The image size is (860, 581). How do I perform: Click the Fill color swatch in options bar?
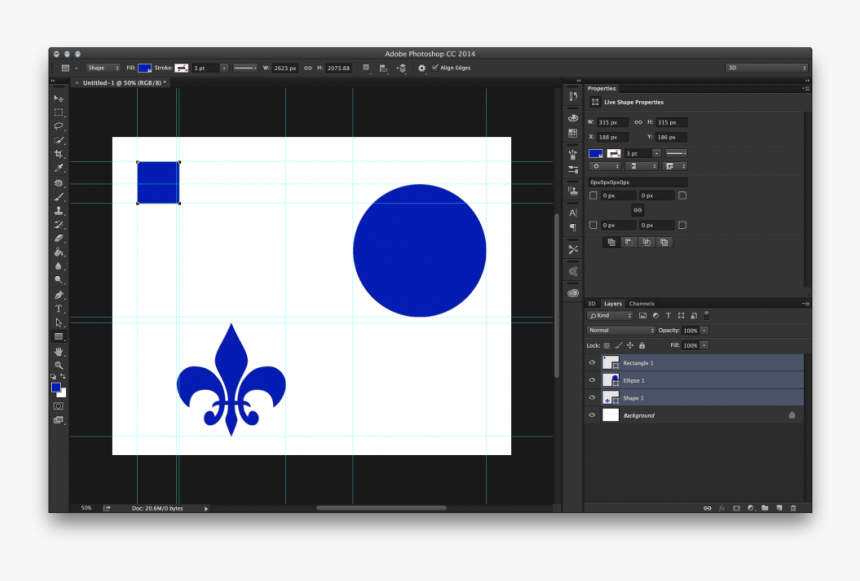[145, 68]
